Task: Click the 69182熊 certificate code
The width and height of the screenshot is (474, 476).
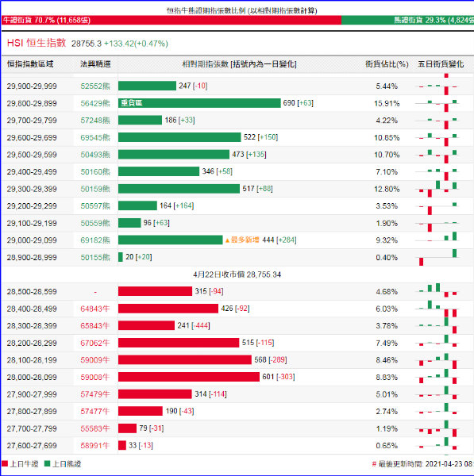Action: (95, 240)
